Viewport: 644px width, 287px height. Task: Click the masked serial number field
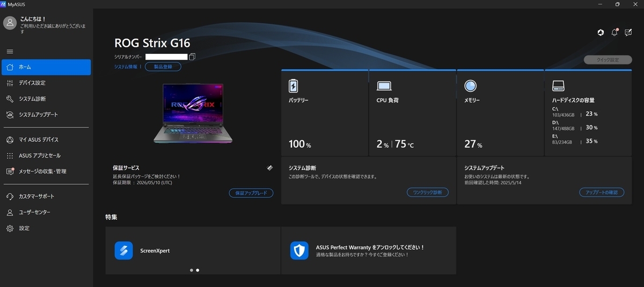(166, 56)
